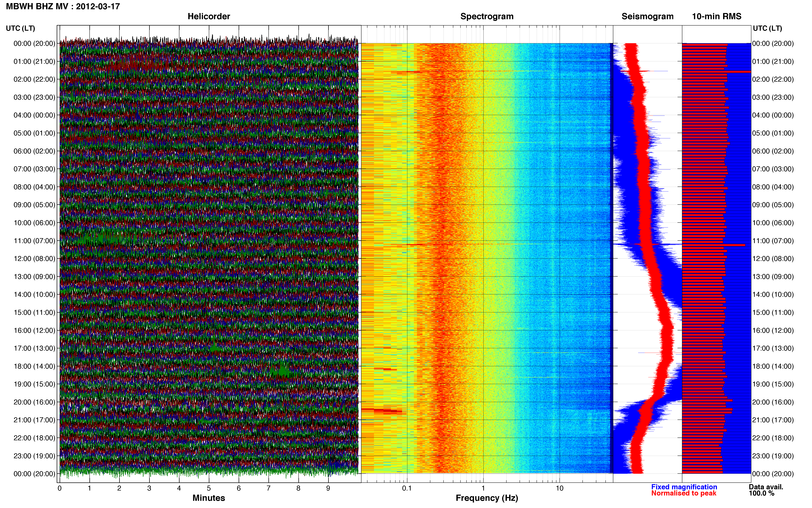Image resolution: width=812 pixels, height=508 pixels.
Task: Click the '100.0 %' availability value
Action: point(762,493)
